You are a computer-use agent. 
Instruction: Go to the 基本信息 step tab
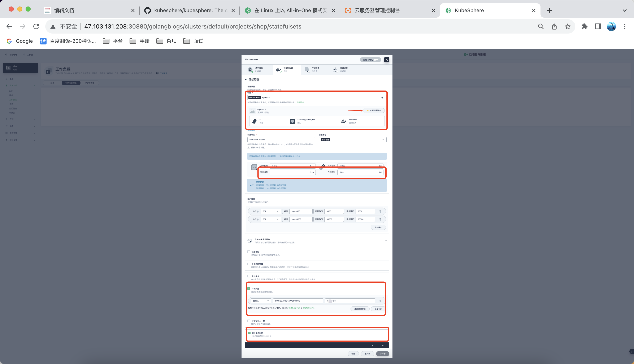[x=257, y=69]
